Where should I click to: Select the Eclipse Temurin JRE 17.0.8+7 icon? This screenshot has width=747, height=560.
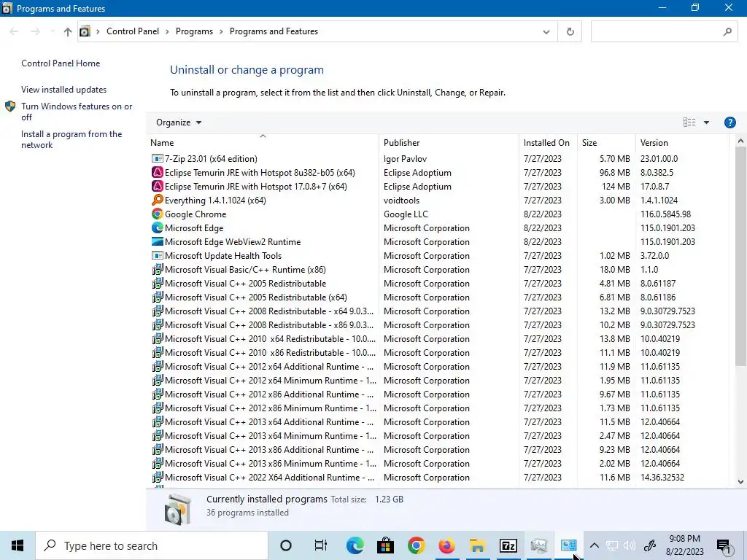pyautogui.click(x=158, y=186)
